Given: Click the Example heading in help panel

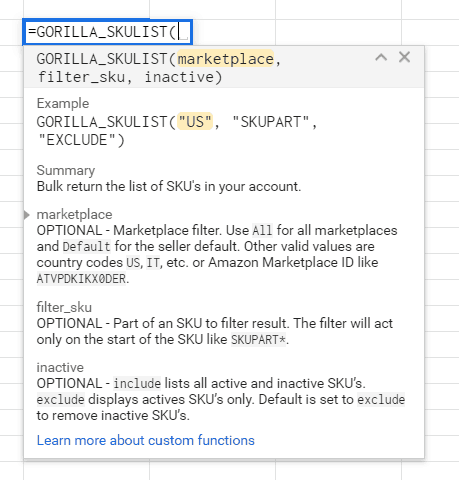Looking at the screenshot, I should coord(63,103).
